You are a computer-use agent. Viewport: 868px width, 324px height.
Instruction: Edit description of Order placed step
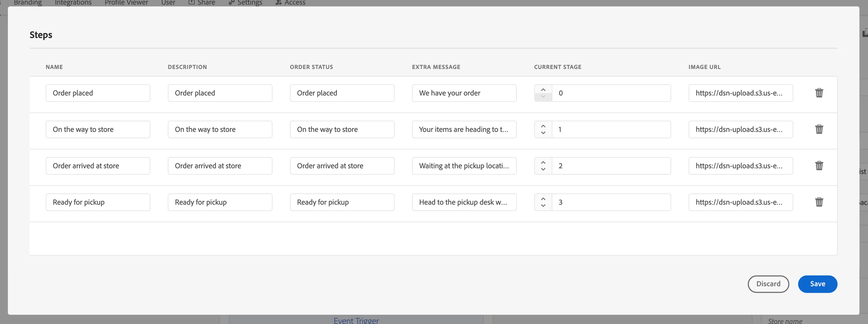(220, 93)
